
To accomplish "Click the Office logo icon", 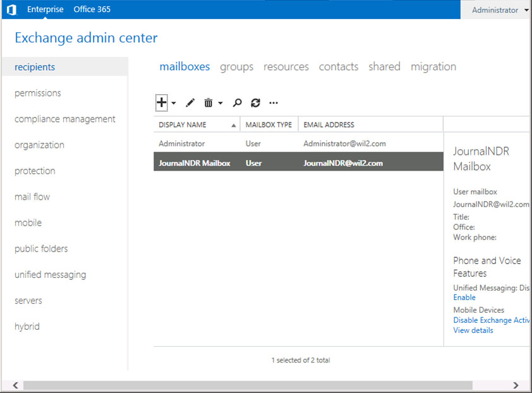I will click(x=11, y=9).
